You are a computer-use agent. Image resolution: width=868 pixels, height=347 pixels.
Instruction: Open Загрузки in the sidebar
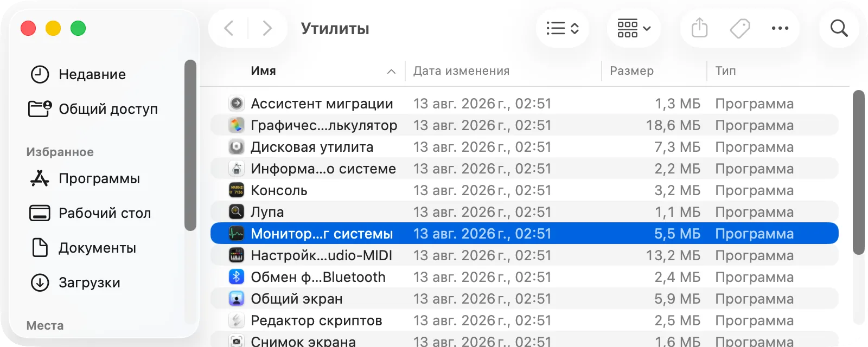pyautogui.click(x=90, y=282)
